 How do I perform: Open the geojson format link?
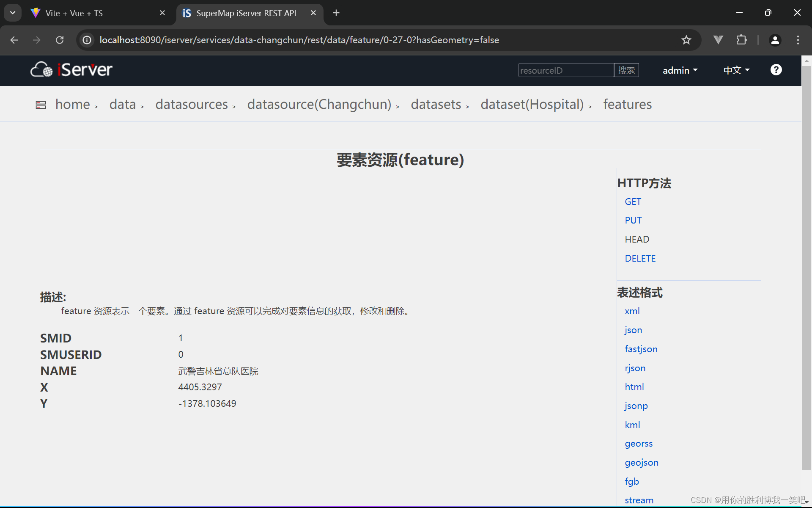tap(641, 462)
